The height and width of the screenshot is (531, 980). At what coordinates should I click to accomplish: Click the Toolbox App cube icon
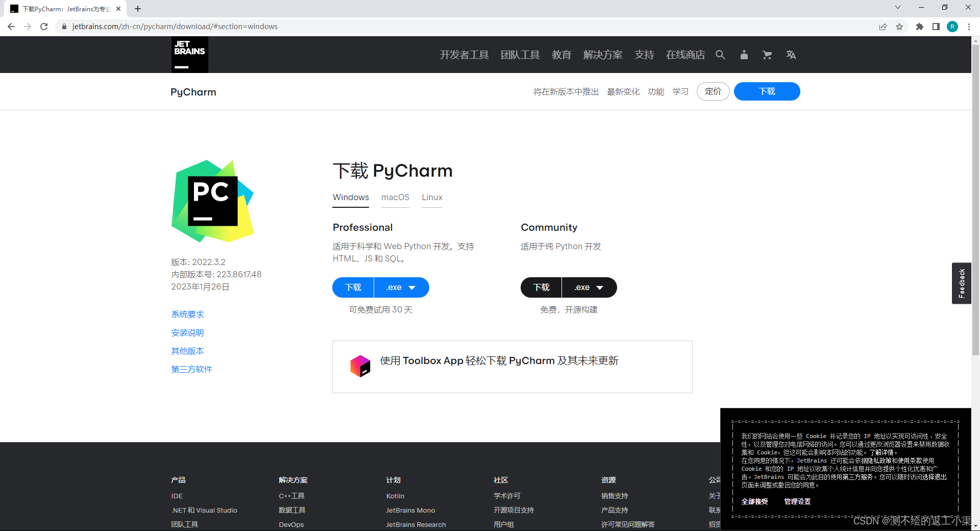click(360, 366)
